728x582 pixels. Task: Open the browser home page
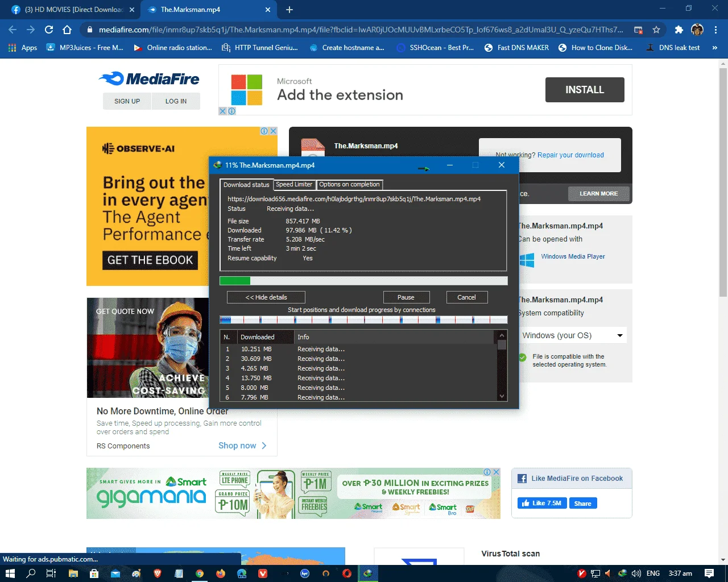[x=67, y=30]
